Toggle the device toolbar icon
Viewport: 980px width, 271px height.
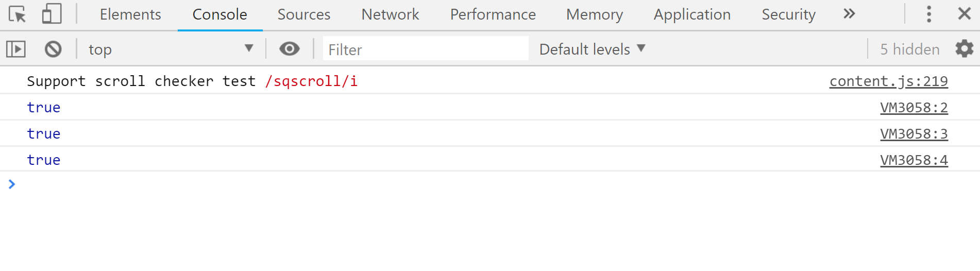pyautogui.click(x=52, y=14)
